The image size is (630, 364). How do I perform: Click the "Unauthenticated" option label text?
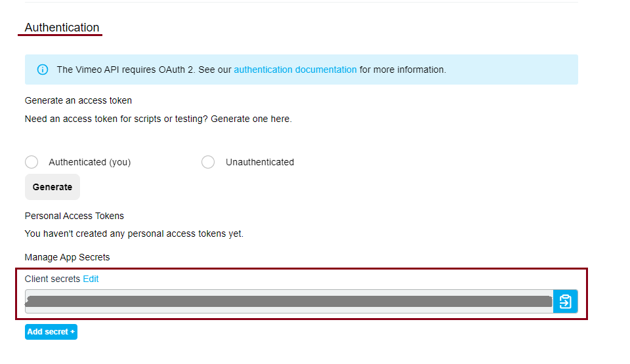(260, 162)
